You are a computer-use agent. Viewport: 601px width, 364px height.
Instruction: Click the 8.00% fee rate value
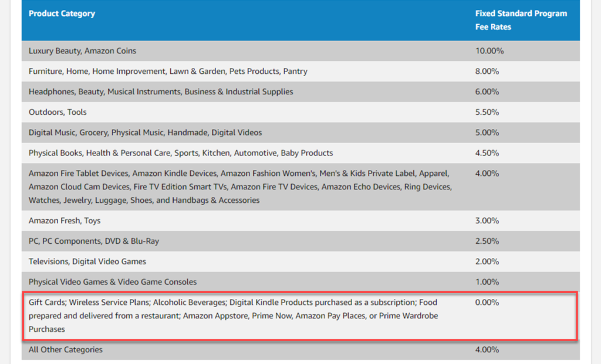[x=487, y=72]
